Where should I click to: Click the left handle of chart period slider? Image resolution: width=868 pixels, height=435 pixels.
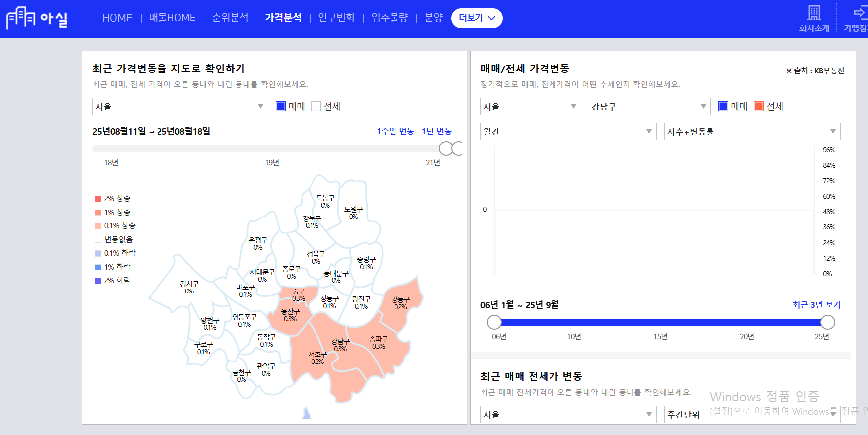tap(494, 322)
